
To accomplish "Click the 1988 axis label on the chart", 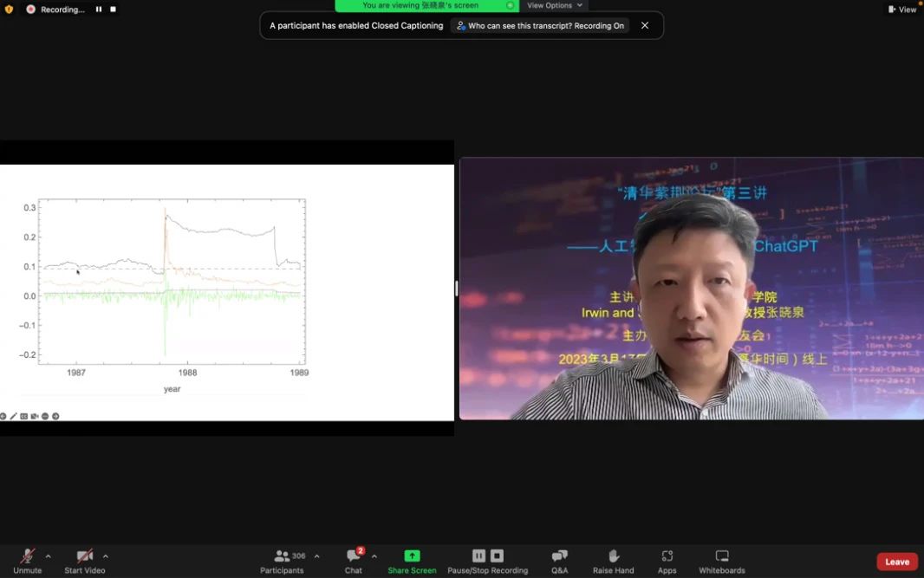I will (187, 373).
